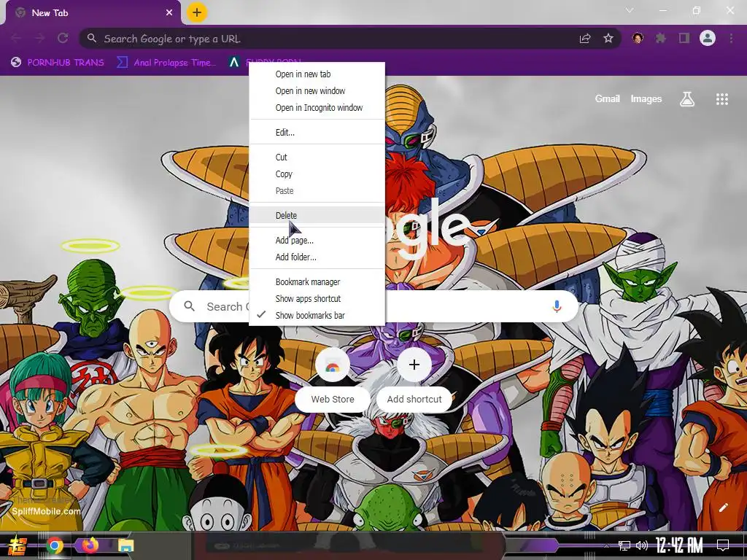Click the volume icon in system tray

click(x=641, y=545)
